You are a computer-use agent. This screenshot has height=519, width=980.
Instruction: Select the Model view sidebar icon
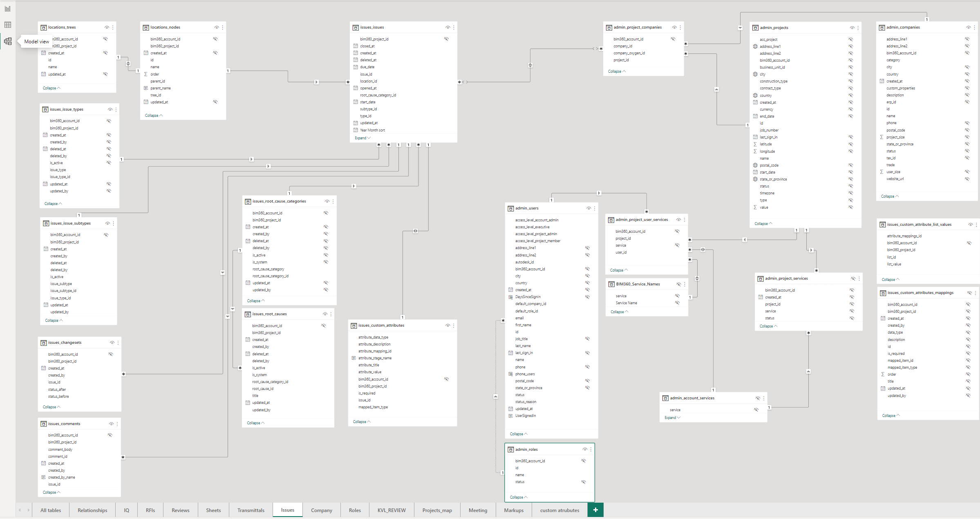pos(8,41)
